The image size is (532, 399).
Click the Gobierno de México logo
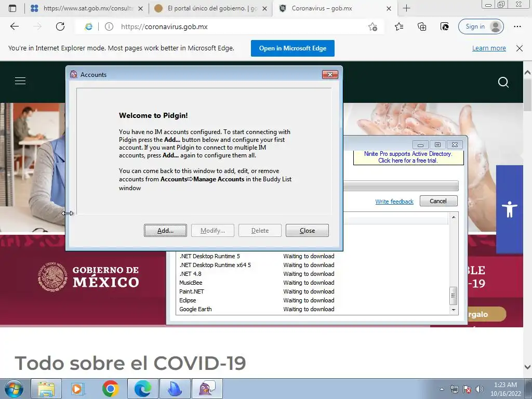[88, 277]
